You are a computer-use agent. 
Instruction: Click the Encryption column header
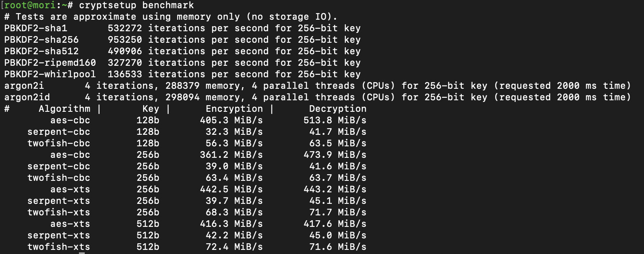point(234,109)
